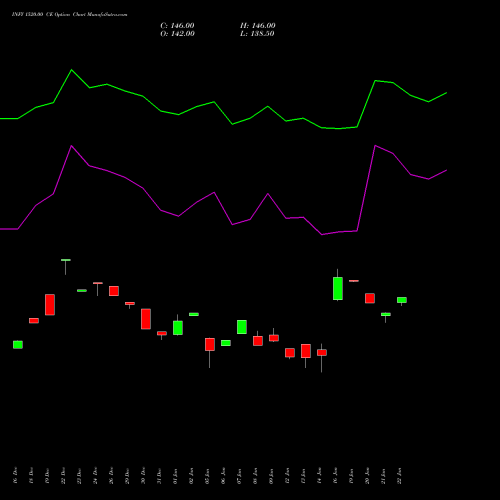Click the green candlestick above 07 Jan

242,327
